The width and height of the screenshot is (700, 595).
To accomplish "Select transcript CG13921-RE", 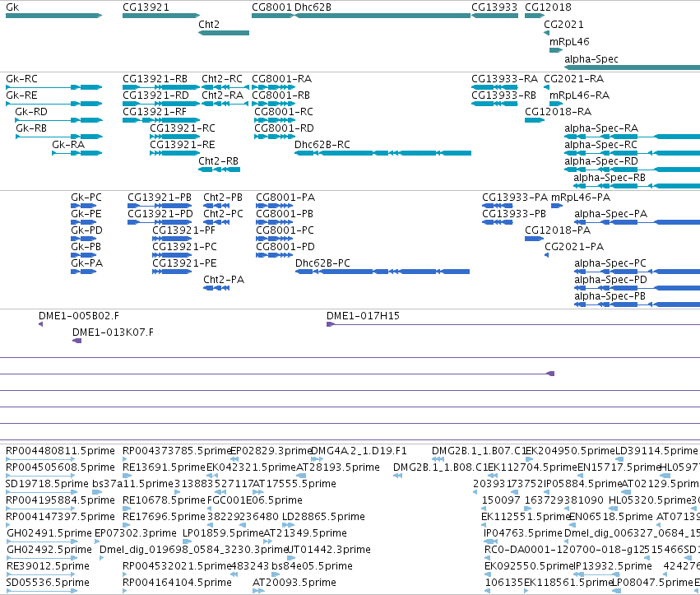I will point(183,145).
